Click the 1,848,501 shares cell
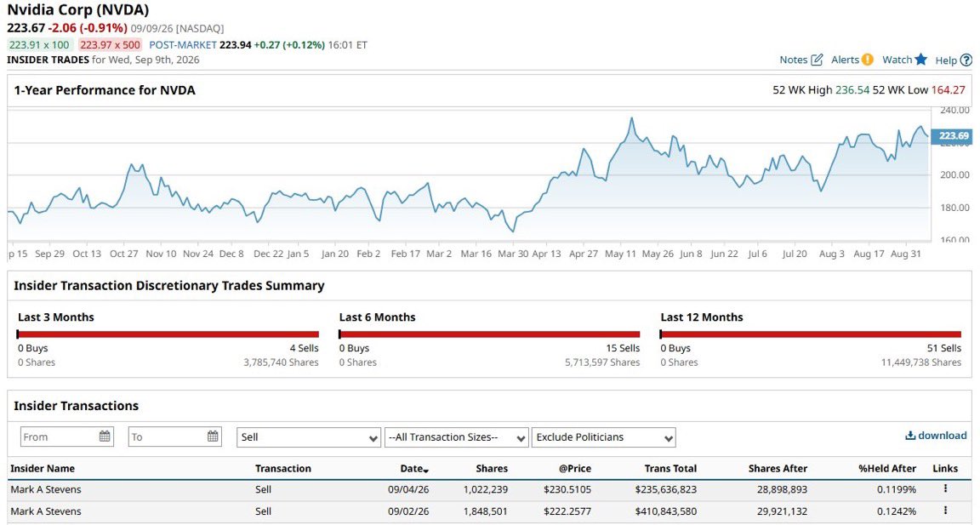 point(486,511)
